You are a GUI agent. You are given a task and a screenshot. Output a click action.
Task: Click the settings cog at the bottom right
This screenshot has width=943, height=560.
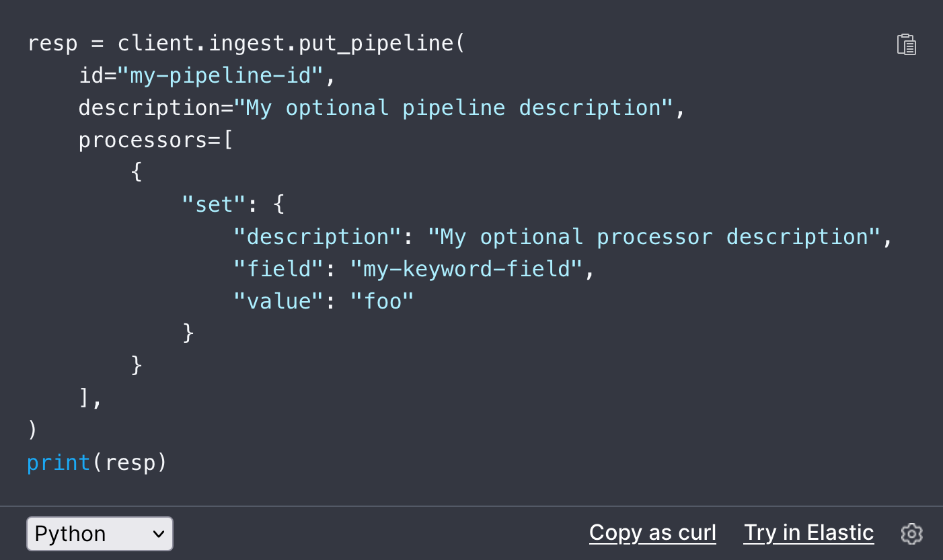[911, 533]
